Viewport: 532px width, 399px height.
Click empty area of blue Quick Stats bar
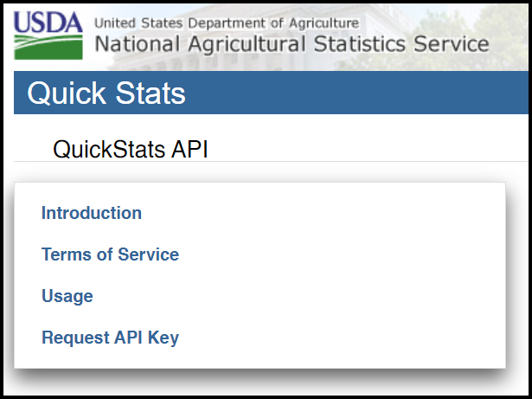point(363,93)
